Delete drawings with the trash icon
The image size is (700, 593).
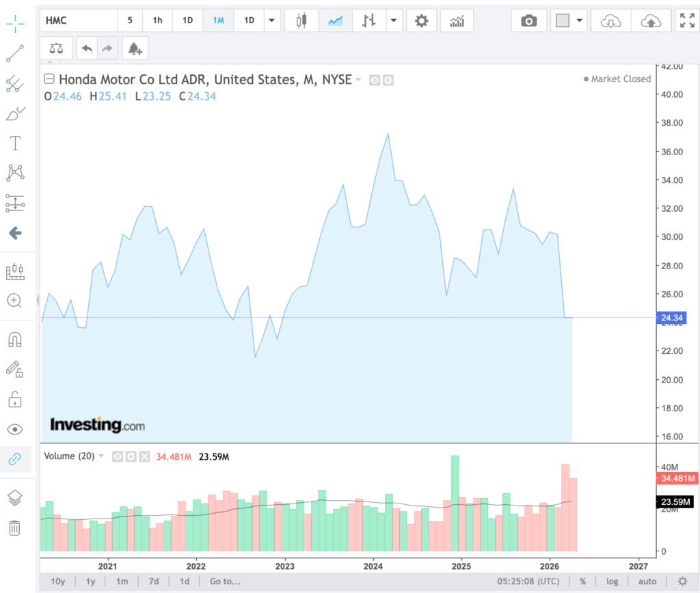15,527
